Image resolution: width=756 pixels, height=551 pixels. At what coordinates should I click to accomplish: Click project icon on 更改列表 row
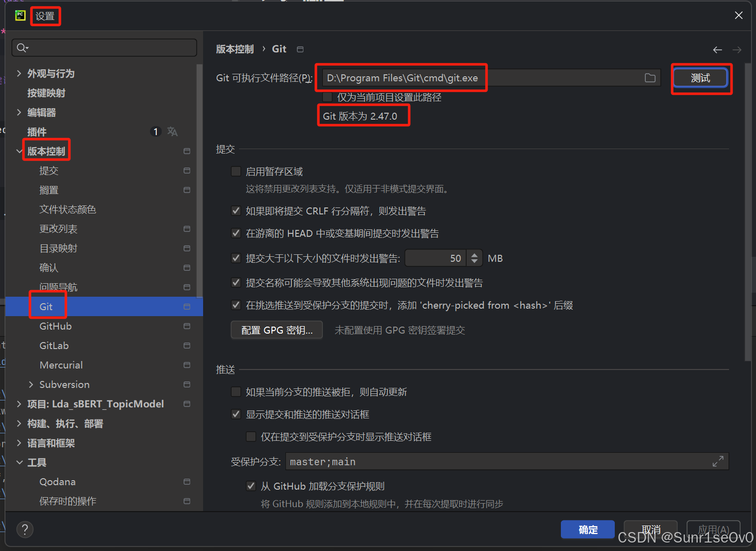187,229
